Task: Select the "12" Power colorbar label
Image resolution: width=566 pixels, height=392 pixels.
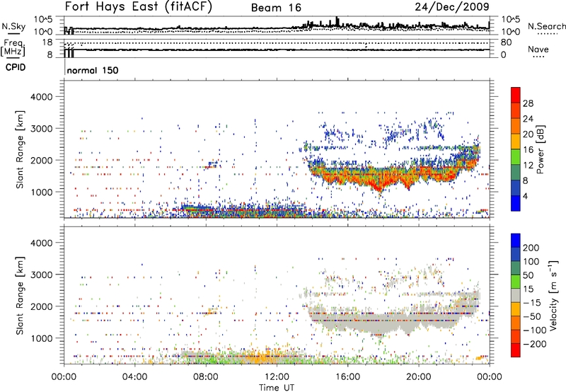Action: (528, 166)
